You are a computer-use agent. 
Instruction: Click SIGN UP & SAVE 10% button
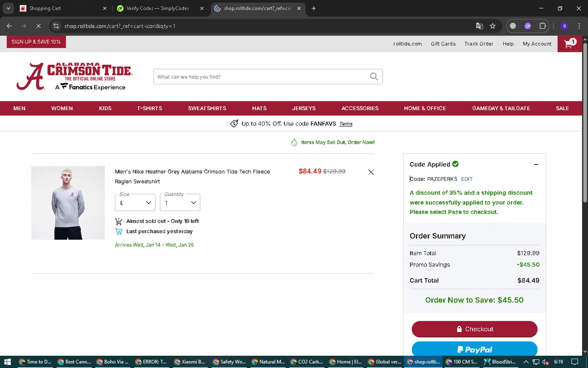[x=36, y=42]
